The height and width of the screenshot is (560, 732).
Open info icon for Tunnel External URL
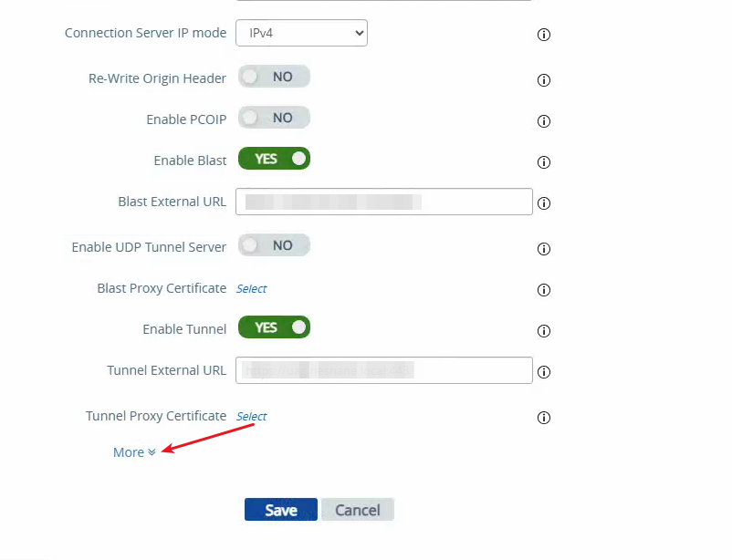point(544,372)
